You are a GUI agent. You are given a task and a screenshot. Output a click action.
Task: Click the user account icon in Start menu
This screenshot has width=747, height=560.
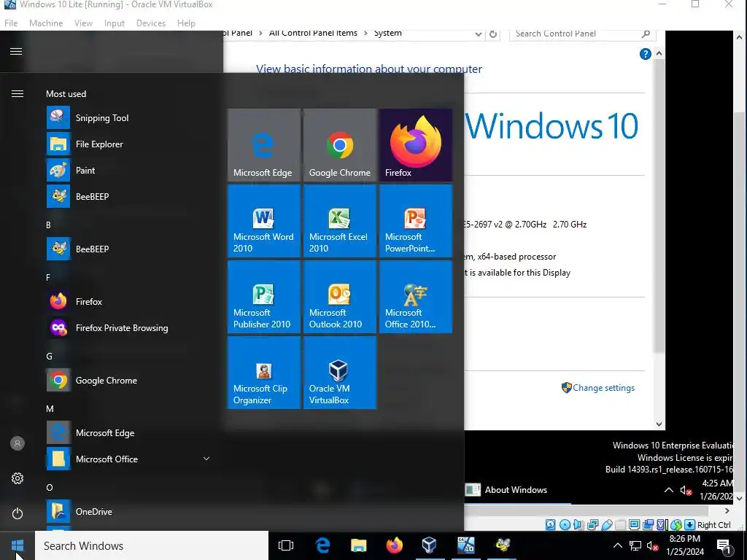coord(18,443)
